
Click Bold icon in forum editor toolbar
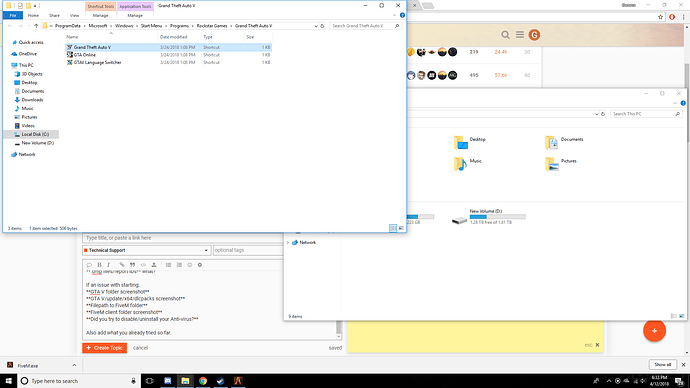click(x=99, y=265)
